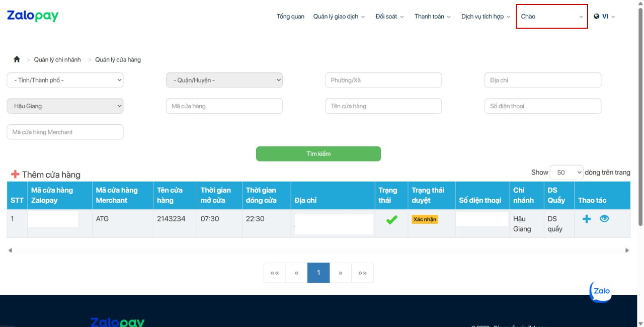Click the green checkmark status icon

392,220
